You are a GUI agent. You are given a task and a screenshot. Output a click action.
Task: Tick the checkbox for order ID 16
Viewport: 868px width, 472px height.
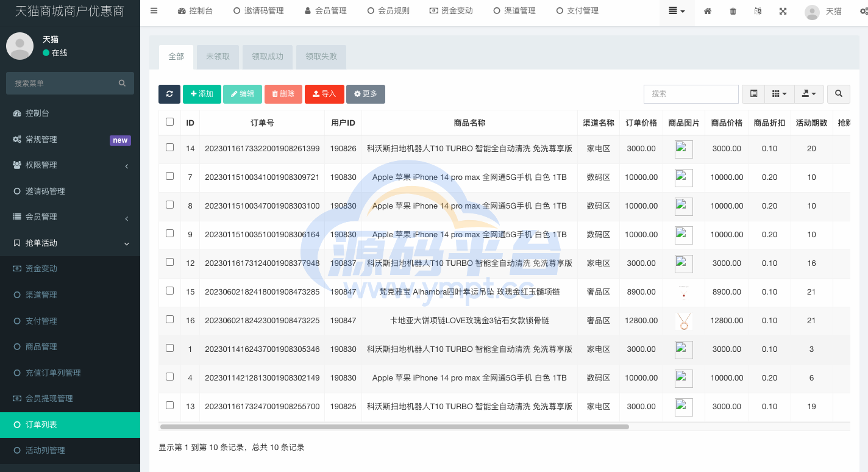coord(169,320)
